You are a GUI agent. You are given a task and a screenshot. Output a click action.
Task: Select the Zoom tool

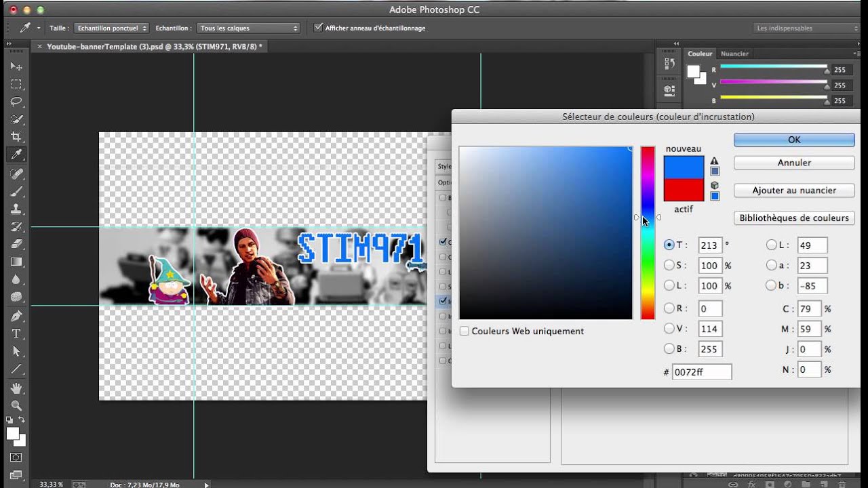click(16, 405)
